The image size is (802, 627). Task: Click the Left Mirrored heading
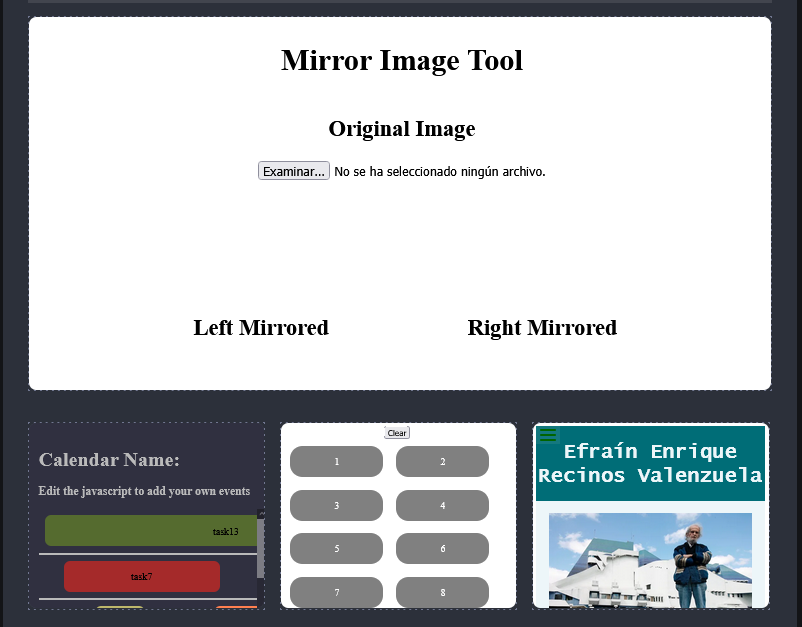click(x=261, y=328)
